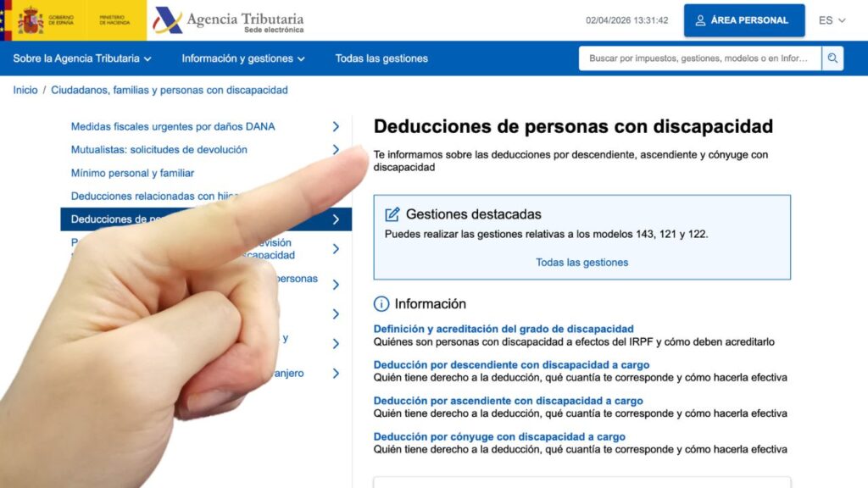Screen dimensions: 868x488
Task: Open Medidas fiscales urgentes por daños DANA
Action: 173,127
